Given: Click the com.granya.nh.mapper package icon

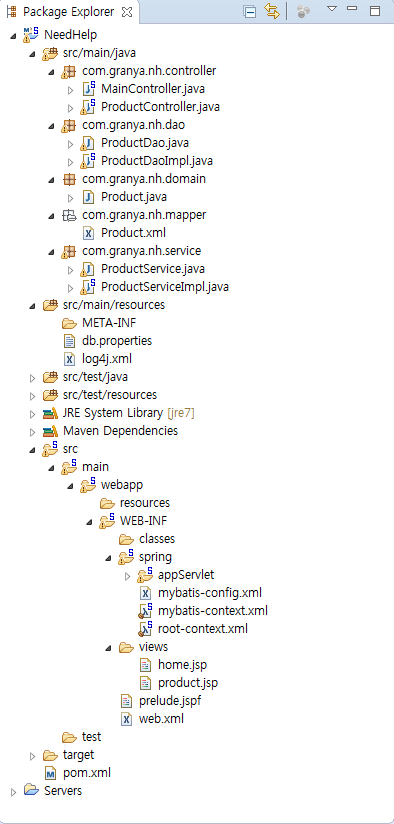Looking at the screenshot, I should [69, 215].
